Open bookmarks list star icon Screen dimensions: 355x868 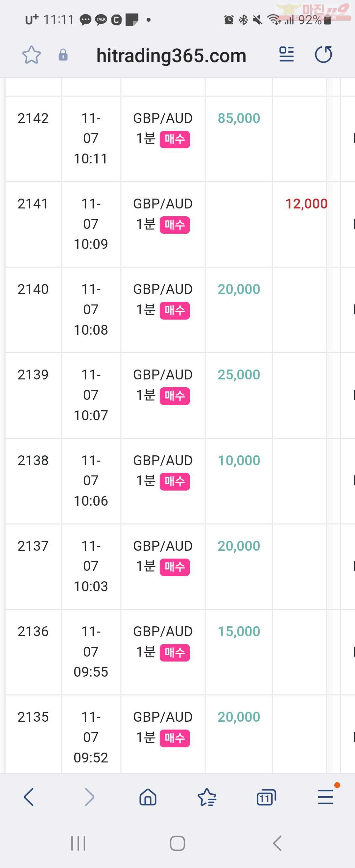[207, 797]
